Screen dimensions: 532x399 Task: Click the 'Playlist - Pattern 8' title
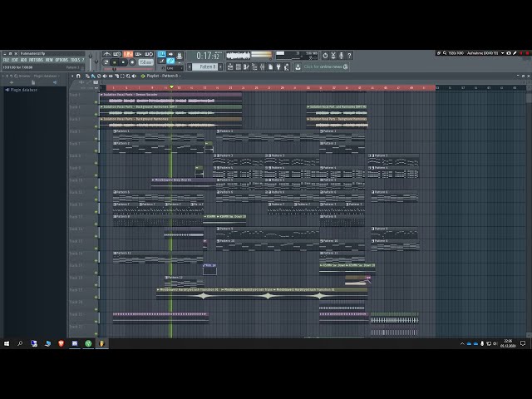(162, 76)
